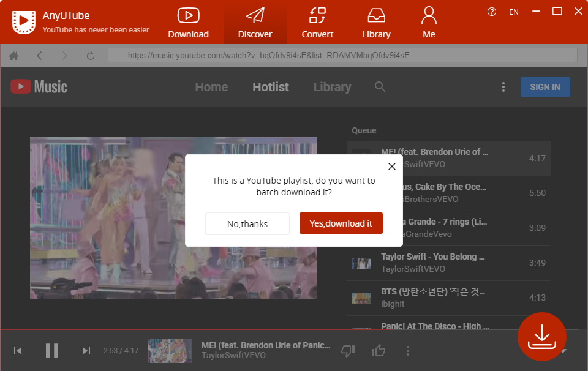This screenshot has width=588, height=371.
Task: Click the Taylor Swift You Belong thumbnail
Action: [361, 263]
